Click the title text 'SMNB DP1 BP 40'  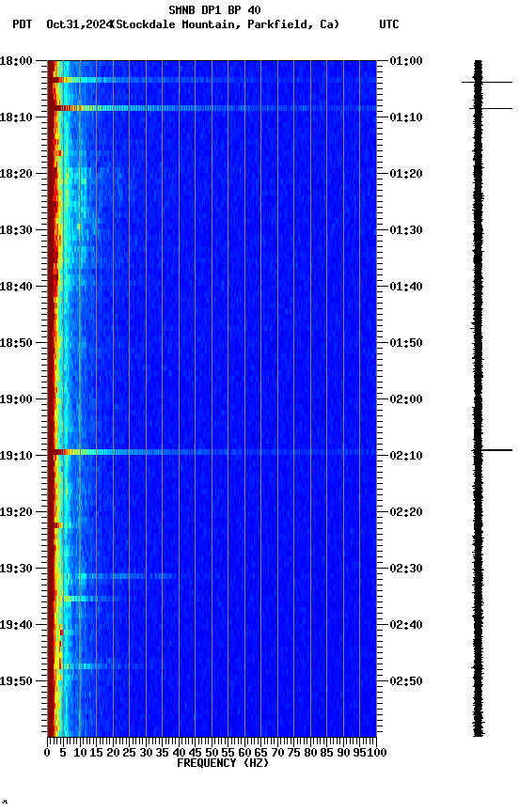tap(214, 9)
